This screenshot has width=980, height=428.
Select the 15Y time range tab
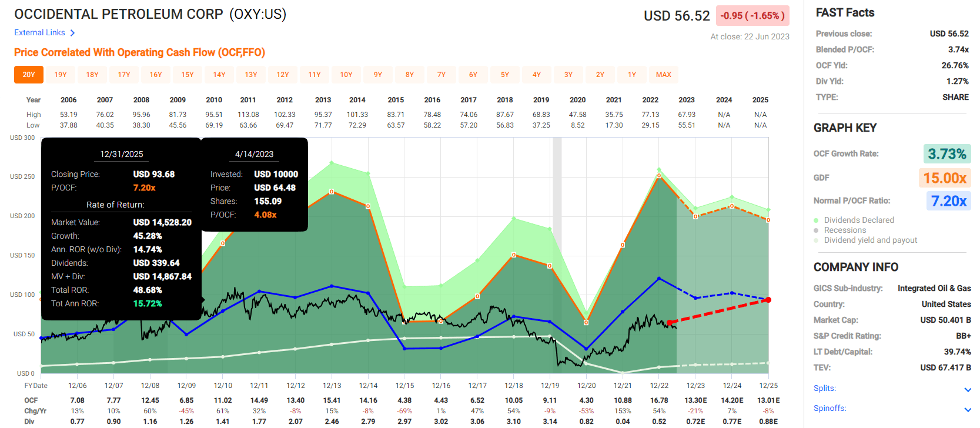tap(188, 75)
